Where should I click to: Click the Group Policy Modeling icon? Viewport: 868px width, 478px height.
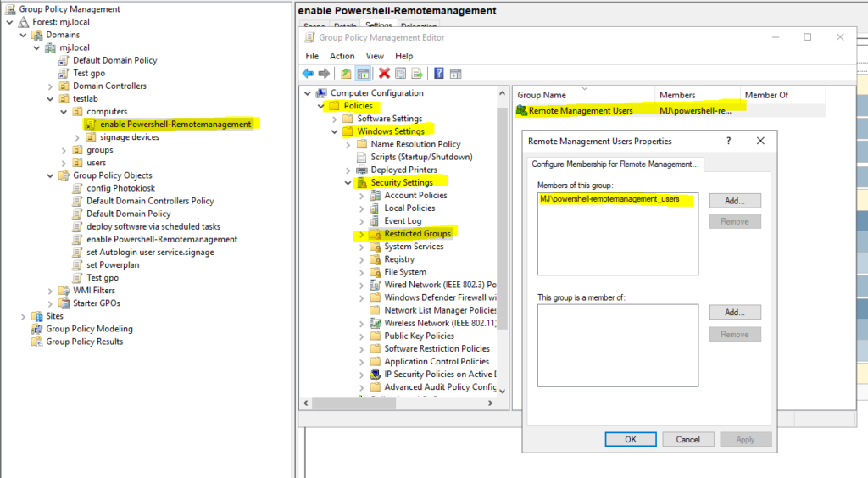click(x=37, y=329)
